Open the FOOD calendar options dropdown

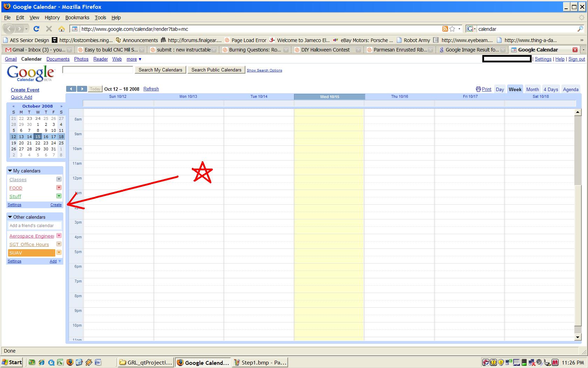[59, 188]
